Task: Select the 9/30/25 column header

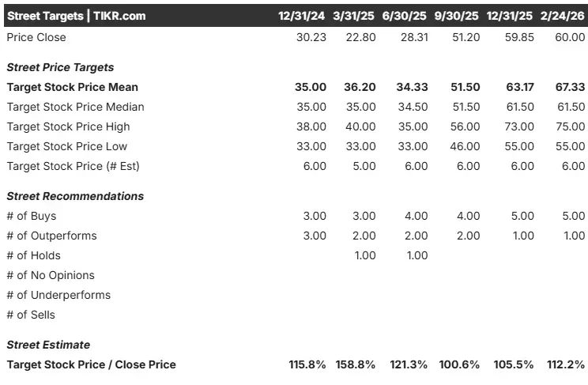Action: pos(456,16)
